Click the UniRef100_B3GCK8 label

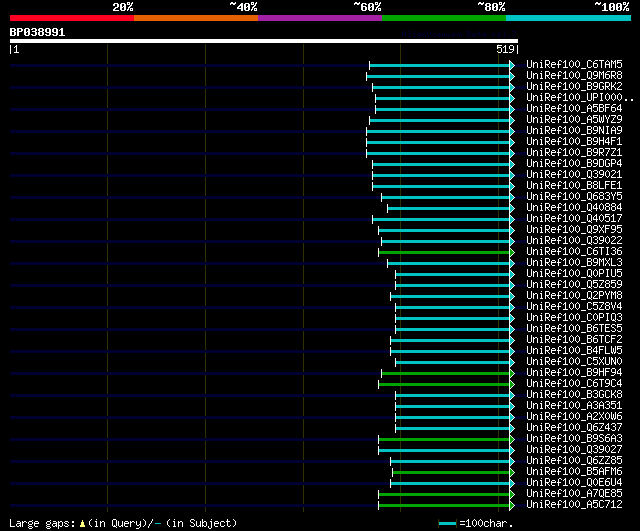[574, 395]
